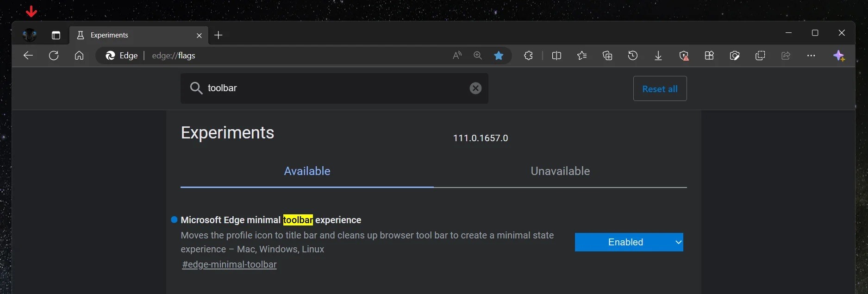Open the pen-on-square toolbar icon
The width and height of the screenshot is (868, 294).
tap(735, 56)
